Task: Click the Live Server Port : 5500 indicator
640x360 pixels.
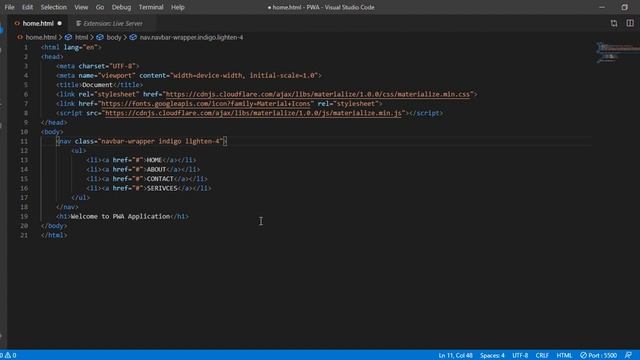Action: click(x=598, y=355)
